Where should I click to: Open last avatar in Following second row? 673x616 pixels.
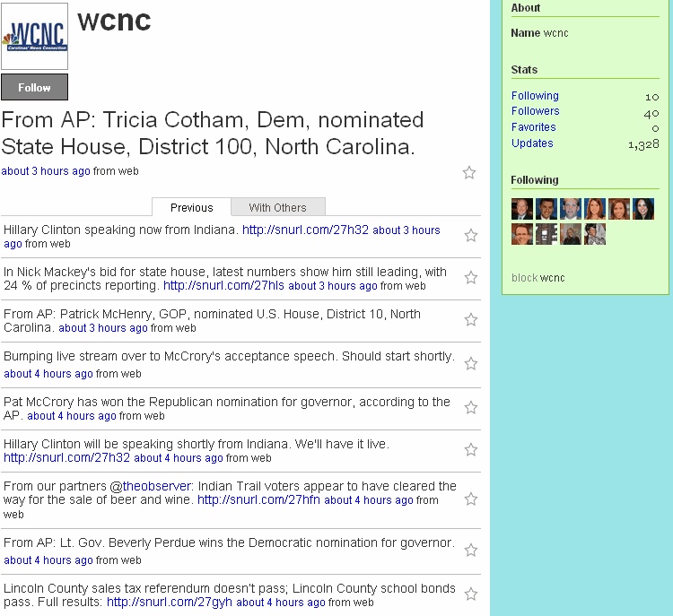pos(595,234)
